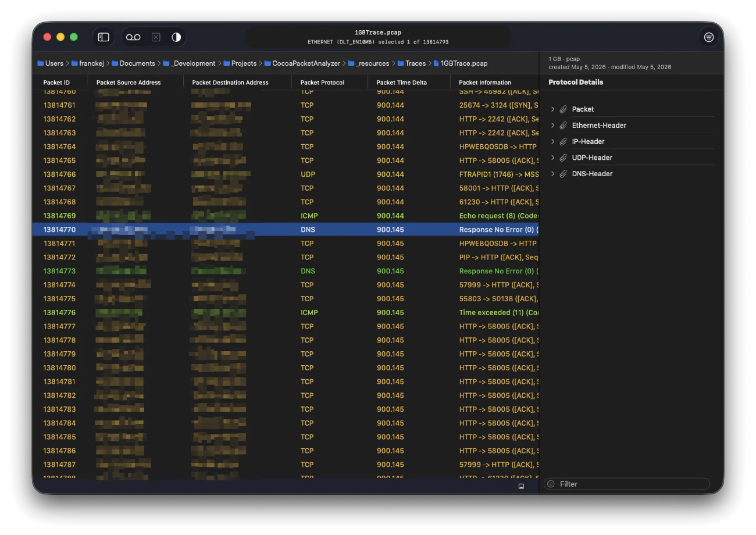Screen dimensions: 756x535
Task: Click the Time exceeded (11) info cell
Action: pyautogui.click(x=499, y=312)
